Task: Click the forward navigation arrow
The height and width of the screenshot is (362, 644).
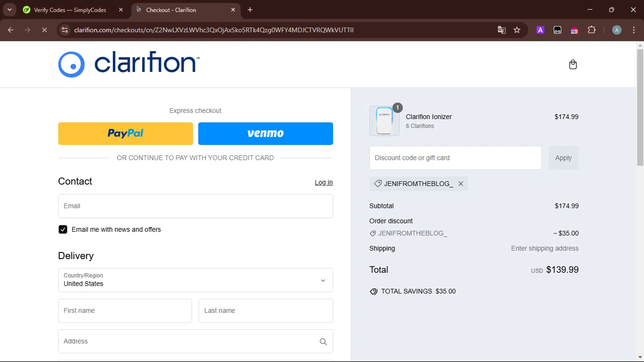Action: click(x=27, y=30)
